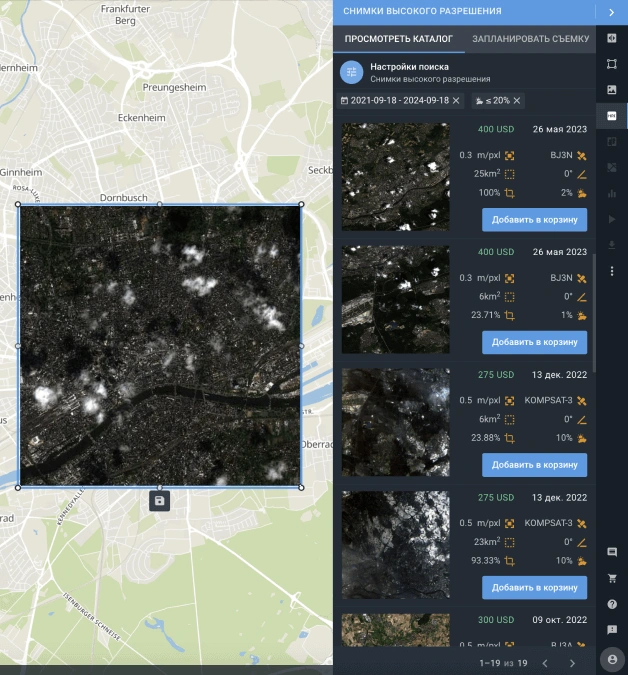
Task: Collapse the high-resolution imagery panel with header arrow
Action: pos(612,12)
